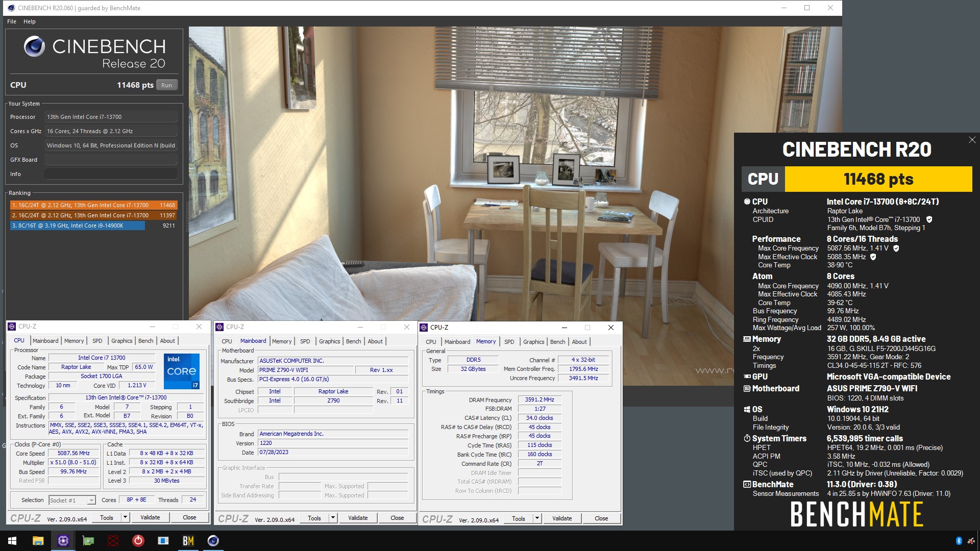Viewport: 980px width, 551px height.
Task: Click the ranking list scrollbar handle
Action: click(x=186, y=216)
